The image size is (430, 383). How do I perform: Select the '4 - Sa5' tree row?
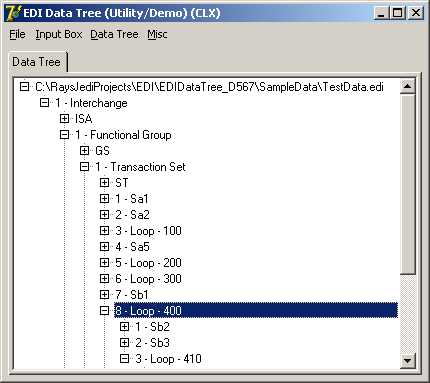tap(132, 247)
